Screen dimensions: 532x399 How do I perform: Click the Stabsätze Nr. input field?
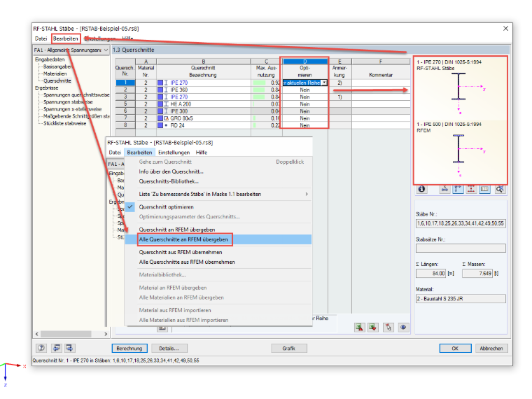tap(461, 248)
